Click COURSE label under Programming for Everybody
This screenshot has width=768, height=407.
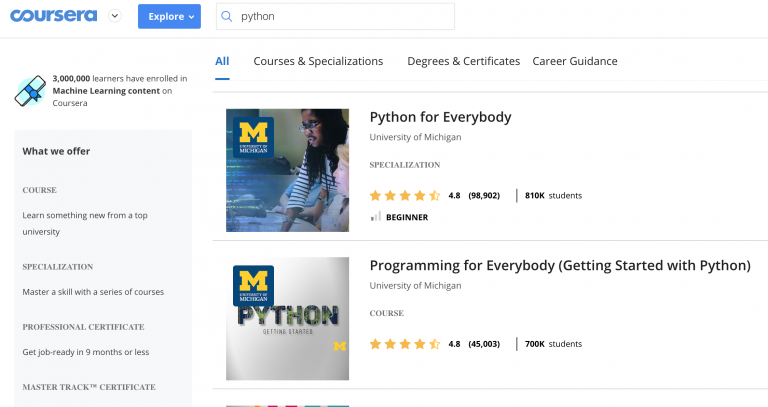tap(386, 313)
